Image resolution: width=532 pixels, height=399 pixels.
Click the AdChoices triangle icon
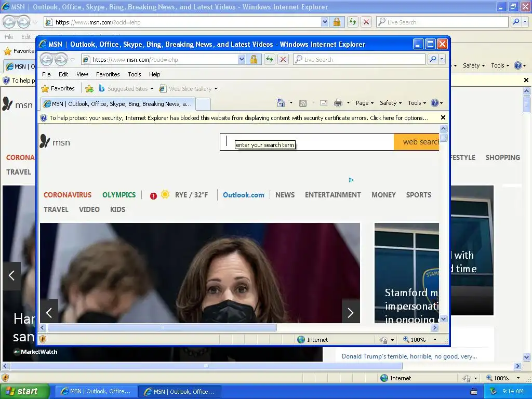click(x=351, y=180)
